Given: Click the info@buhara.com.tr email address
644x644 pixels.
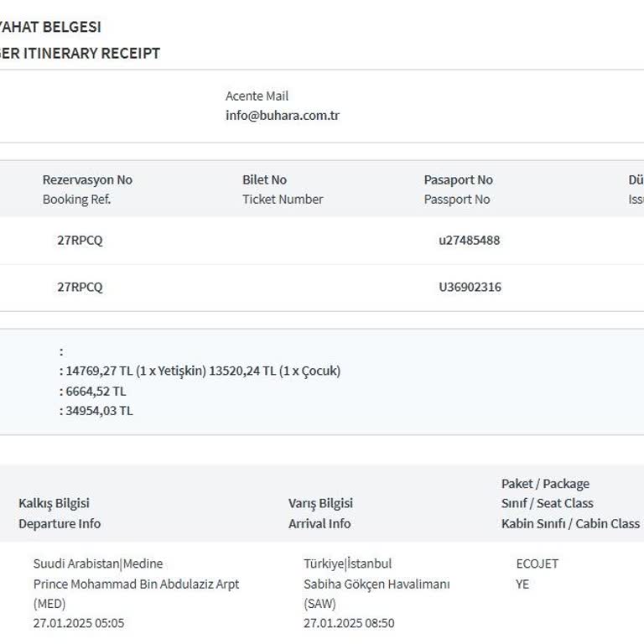Looking at the screenshot, I should 282,116.
